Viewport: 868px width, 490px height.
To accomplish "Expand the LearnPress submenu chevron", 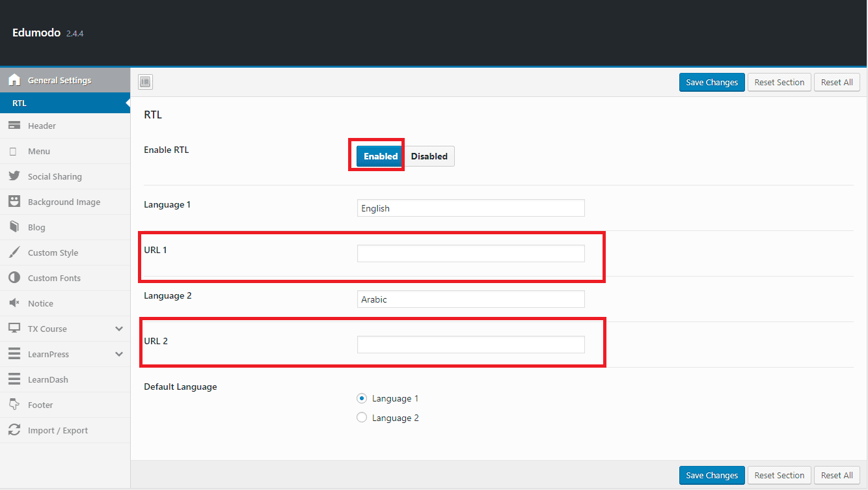I will point(119,354).
